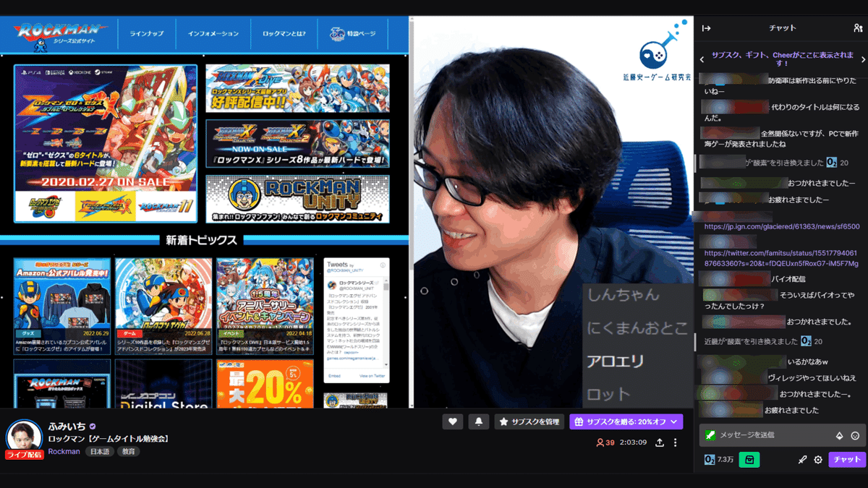Click the chat message いるかなあw
Screen dimensions: 868x488
coord(807,361)
